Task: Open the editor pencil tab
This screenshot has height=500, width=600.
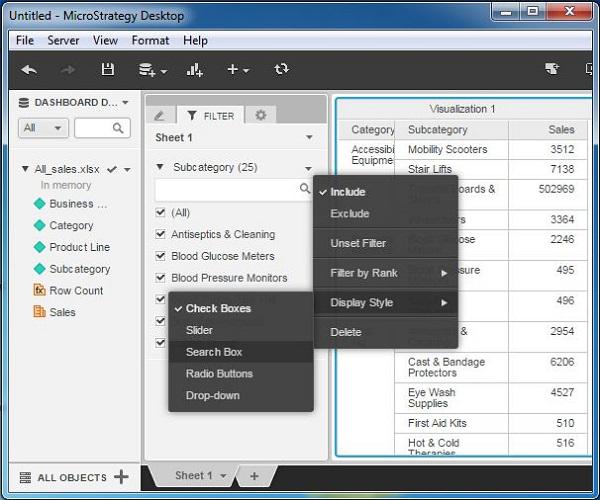Action: point(160,115)
